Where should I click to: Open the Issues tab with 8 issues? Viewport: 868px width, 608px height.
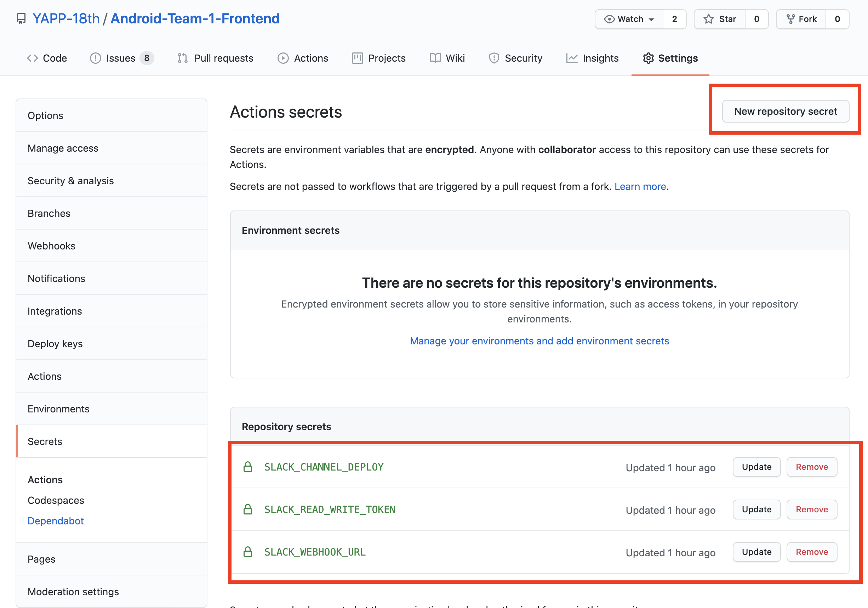click(121, 58)
